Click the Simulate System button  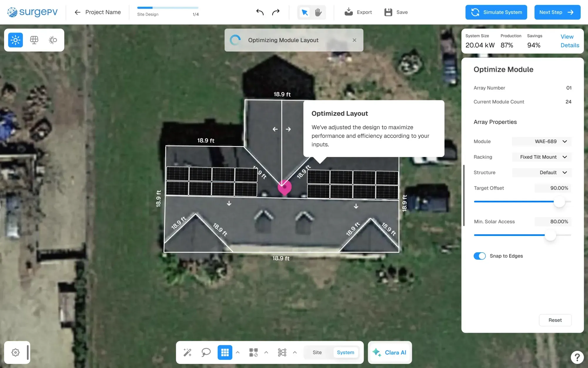point(496,12)
